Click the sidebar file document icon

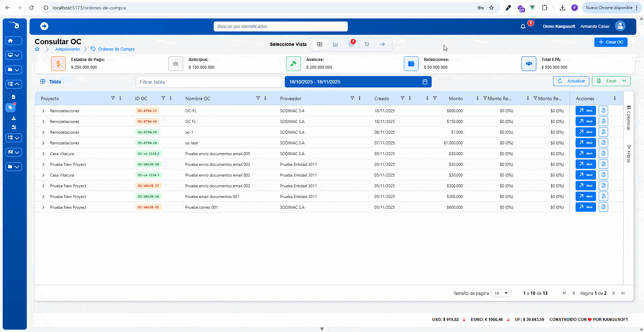[14, 97]
